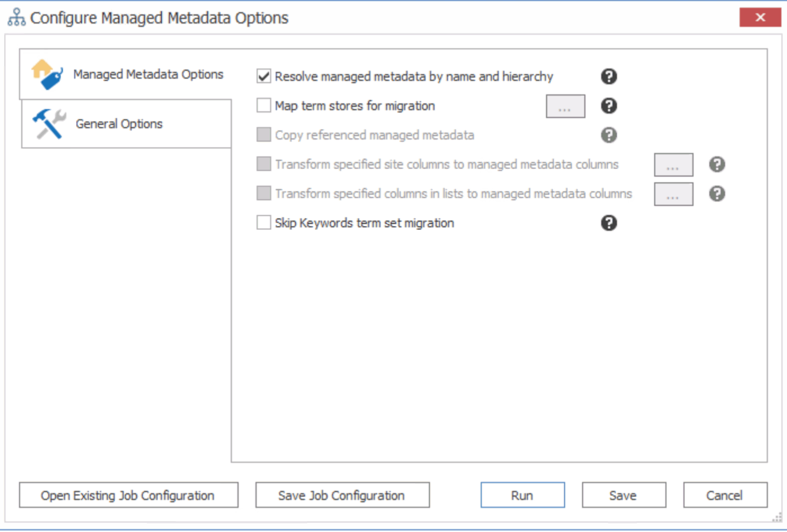Viewport: 787px width, 532px height.
Task: Open help for resolve managed metadata option
Action: [608, 77]
